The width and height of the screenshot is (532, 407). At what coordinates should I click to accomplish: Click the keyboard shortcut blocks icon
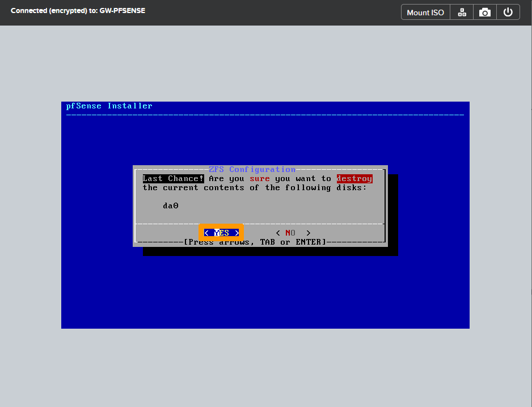[461, 11]
